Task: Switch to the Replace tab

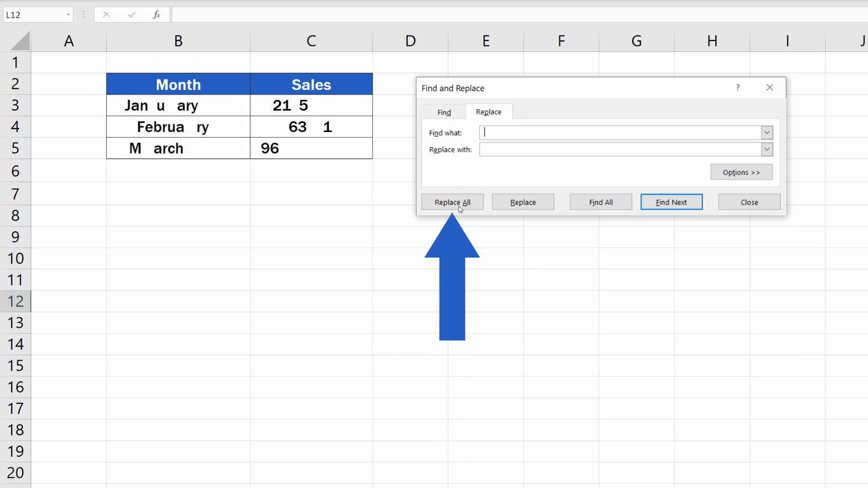Action: click(488, 111)
